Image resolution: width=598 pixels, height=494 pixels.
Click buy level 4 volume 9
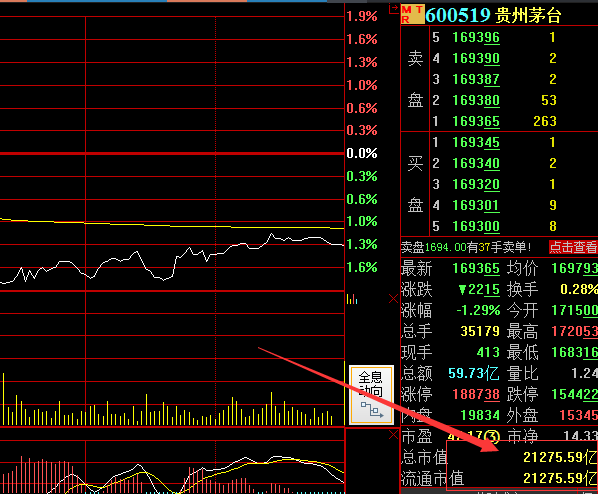[553, 205]
